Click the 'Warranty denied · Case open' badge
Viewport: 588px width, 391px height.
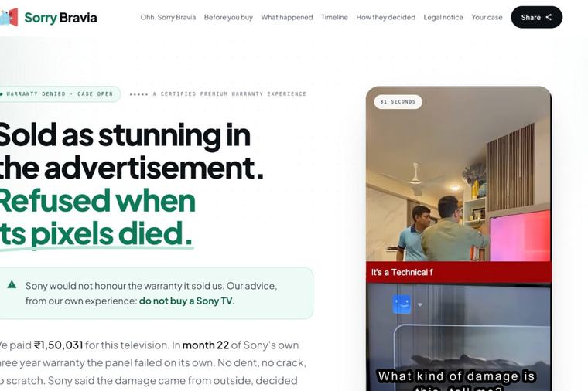pos(60,94)
